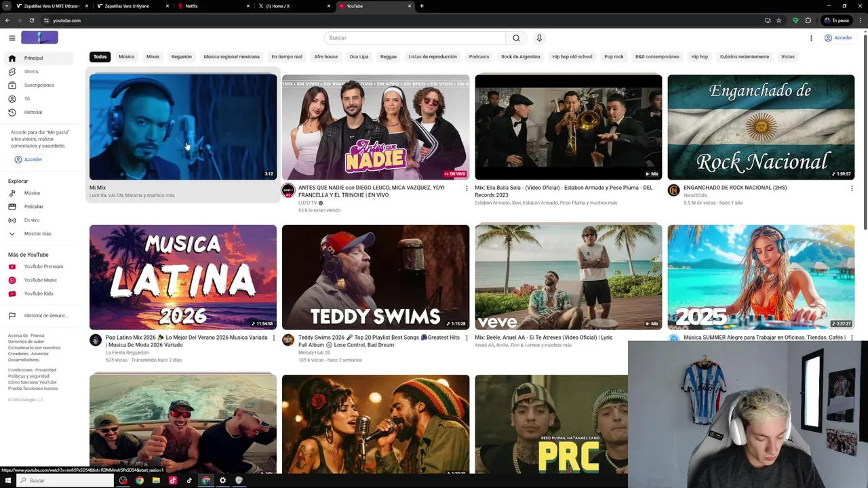Open Historial de denuncias flag item
868x488 pixels.
click(40, 316)
